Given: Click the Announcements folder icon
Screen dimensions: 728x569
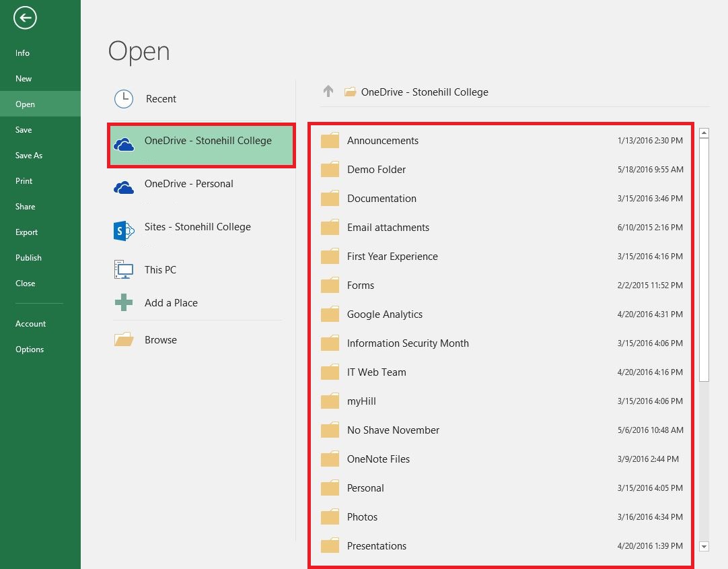Looking at the screenshot, I should point(330,140).
